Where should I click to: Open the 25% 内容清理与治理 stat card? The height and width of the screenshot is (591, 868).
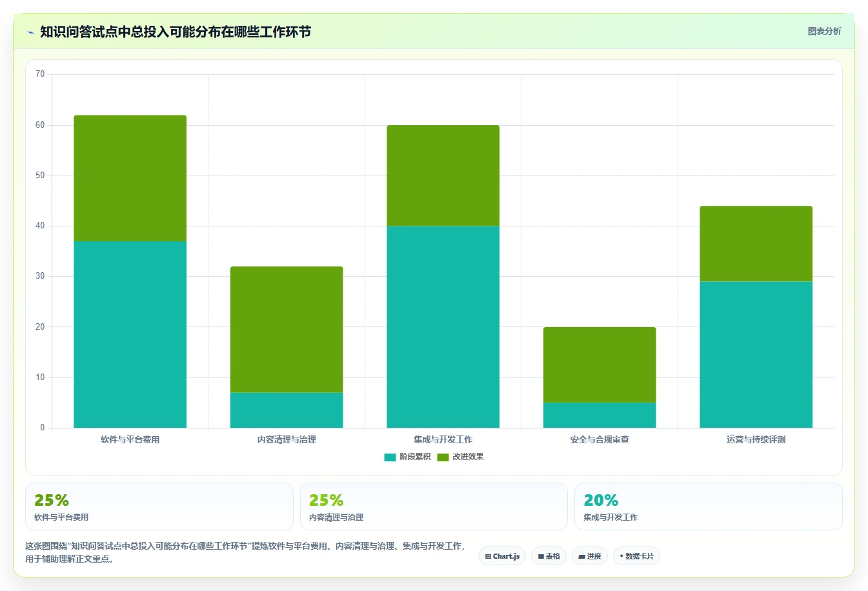tap(434, 506)
